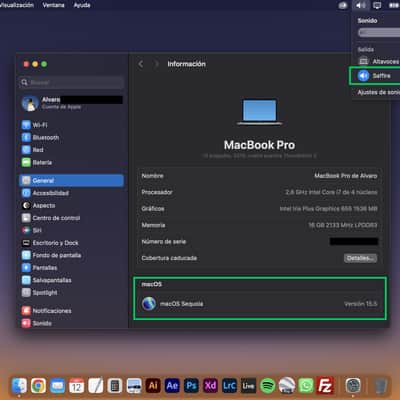Image resolution: width=400 pixels, height=400 pixels.
Task: Launch Adobe Illustrator (Ai) from the Dock
Action: click(153, 386)
